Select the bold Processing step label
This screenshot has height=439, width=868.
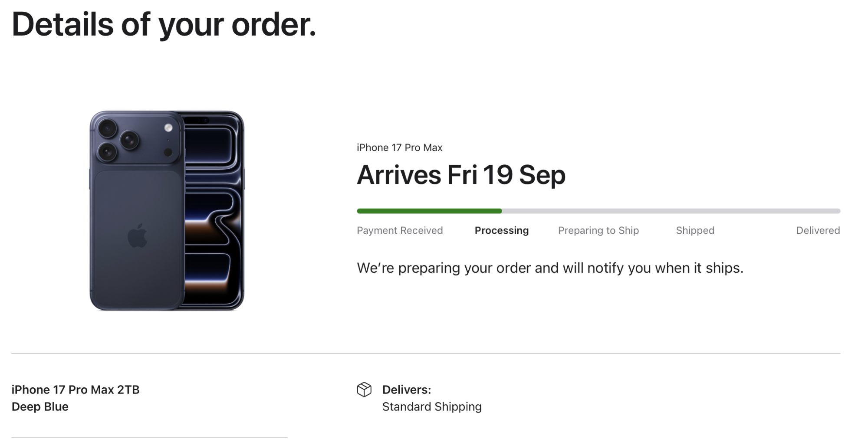[x=501, y=230]
